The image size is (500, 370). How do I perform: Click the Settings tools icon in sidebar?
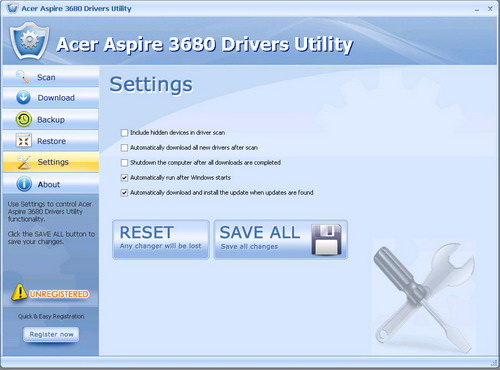point(24,162)
